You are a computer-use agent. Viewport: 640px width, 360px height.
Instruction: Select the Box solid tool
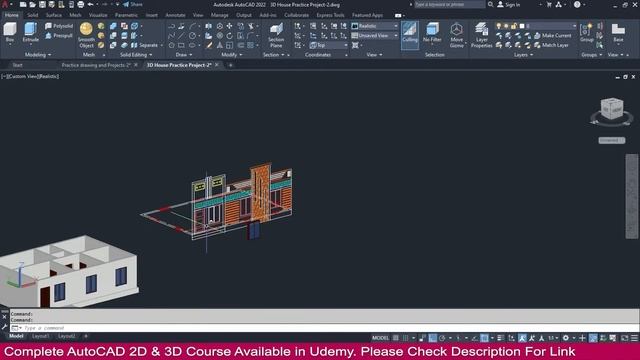pos(10,32)
